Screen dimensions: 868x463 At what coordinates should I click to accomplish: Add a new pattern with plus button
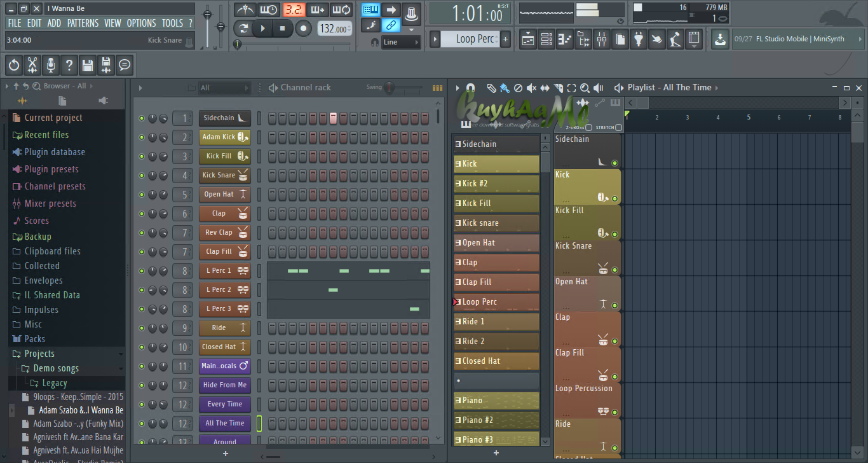point(505,39)
